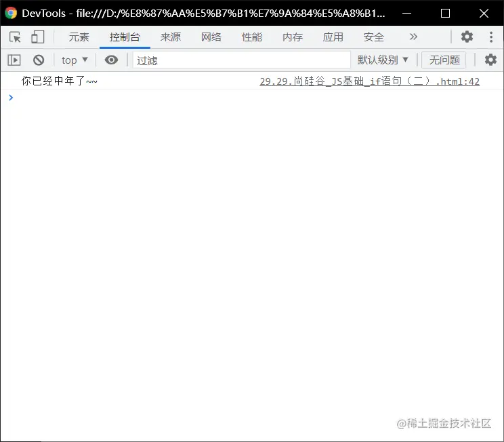Minimize the DevTools window
Image resolution: width=504 pixels, height=442 pixels.
point(406,13)
